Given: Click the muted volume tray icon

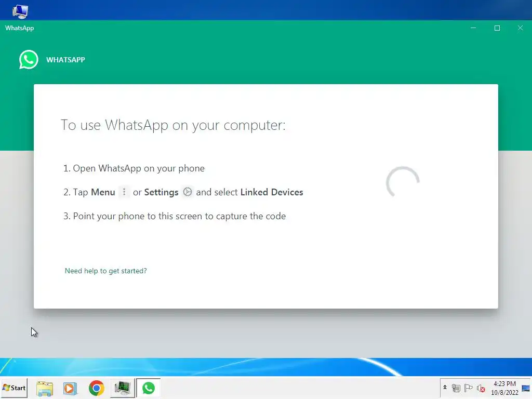Looking at the screenshot, I should (481, 388).
